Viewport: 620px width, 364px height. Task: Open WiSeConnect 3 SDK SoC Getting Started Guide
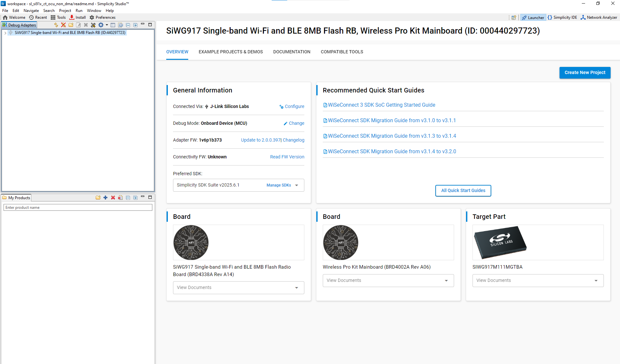pyautogui.click(x=381, y=105)
